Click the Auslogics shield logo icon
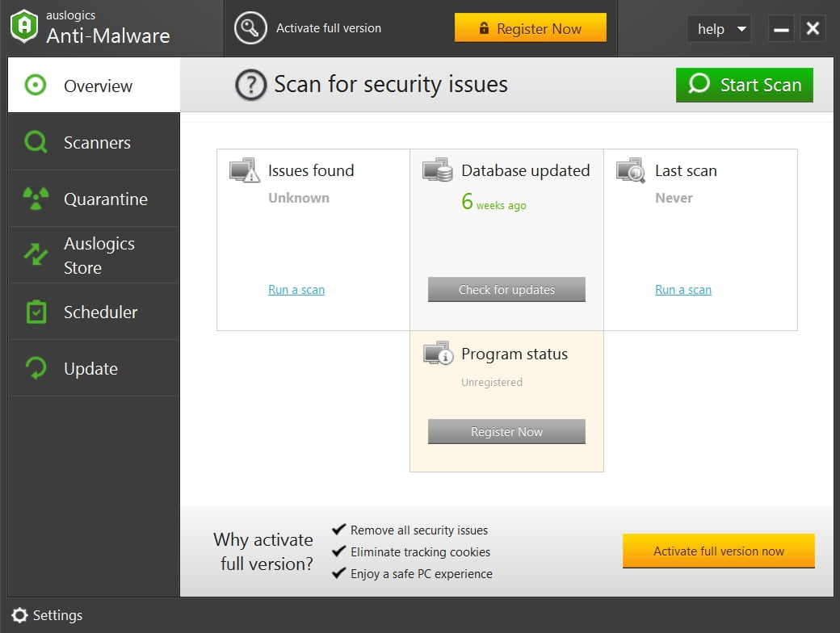Image resolution: width=840 pixels, height=633 pixels. [24, 27]
